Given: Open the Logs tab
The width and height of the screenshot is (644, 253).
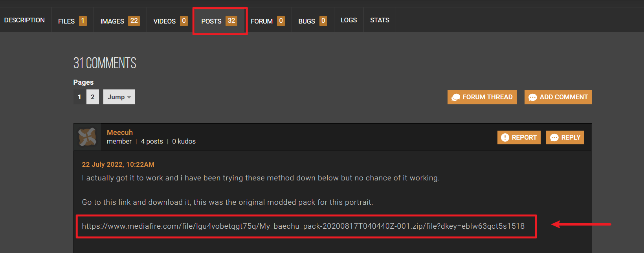Looking at the screenshot, I should coord(349,20).
